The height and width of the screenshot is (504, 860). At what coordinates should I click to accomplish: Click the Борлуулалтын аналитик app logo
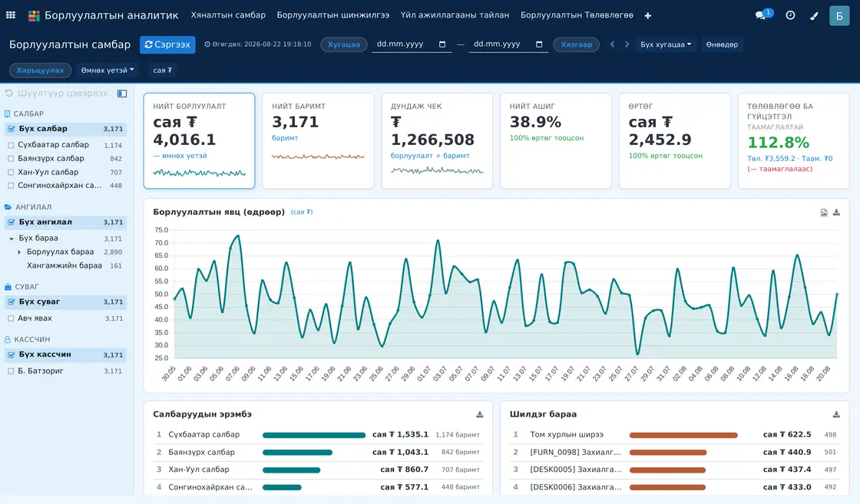tap(34, 16)
